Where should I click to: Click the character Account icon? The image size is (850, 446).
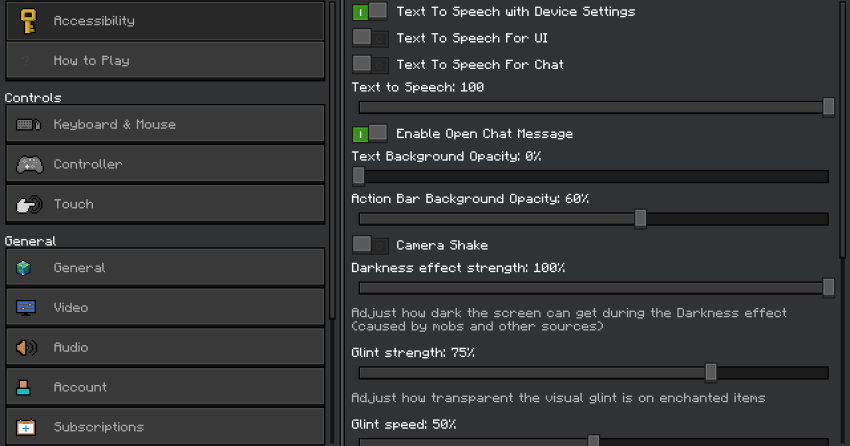click(x=23, y=387)
